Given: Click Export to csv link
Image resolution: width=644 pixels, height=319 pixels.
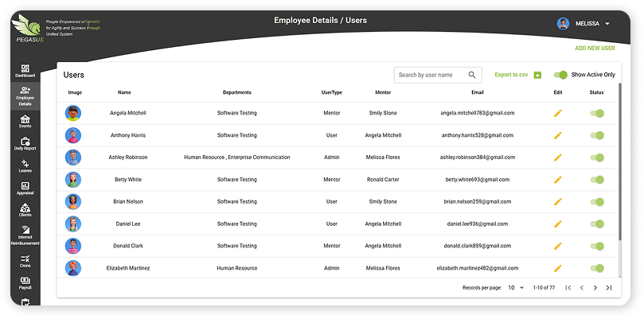Looking at the screenshot, I should tap(511, 75).
